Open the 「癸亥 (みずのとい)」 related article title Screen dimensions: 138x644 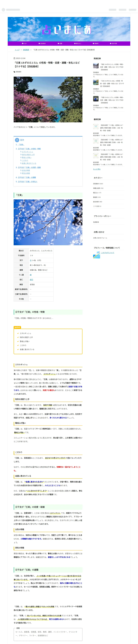[x=112, y=67]
